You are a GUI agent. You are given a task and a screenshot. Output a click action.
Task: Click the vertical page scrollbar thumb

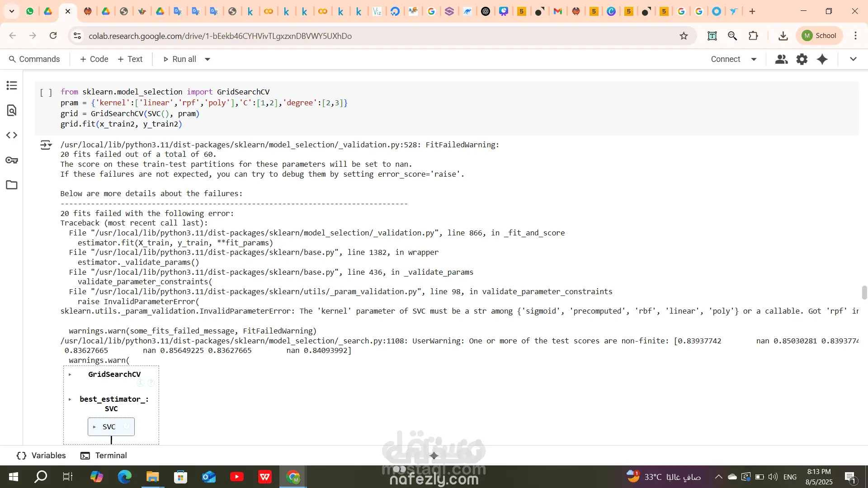(x=864, y=292)
